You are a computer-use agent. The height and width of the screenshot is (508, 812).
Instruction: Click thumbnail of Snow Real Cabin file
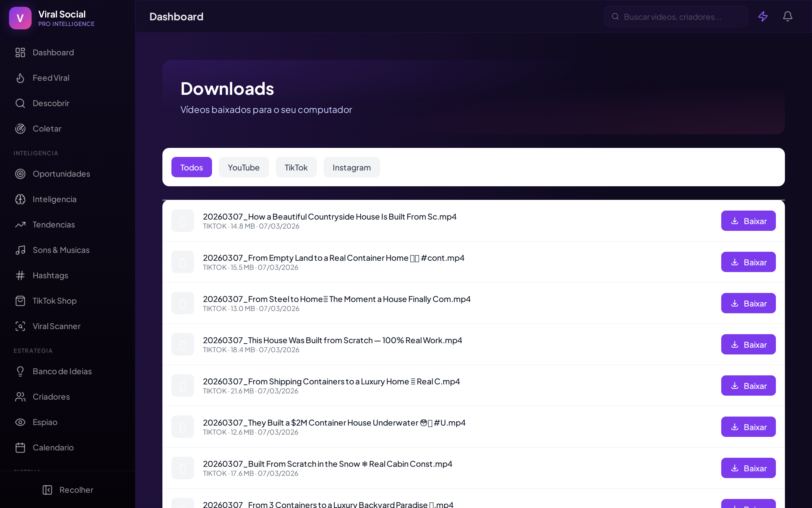click(x=182, y=468)
